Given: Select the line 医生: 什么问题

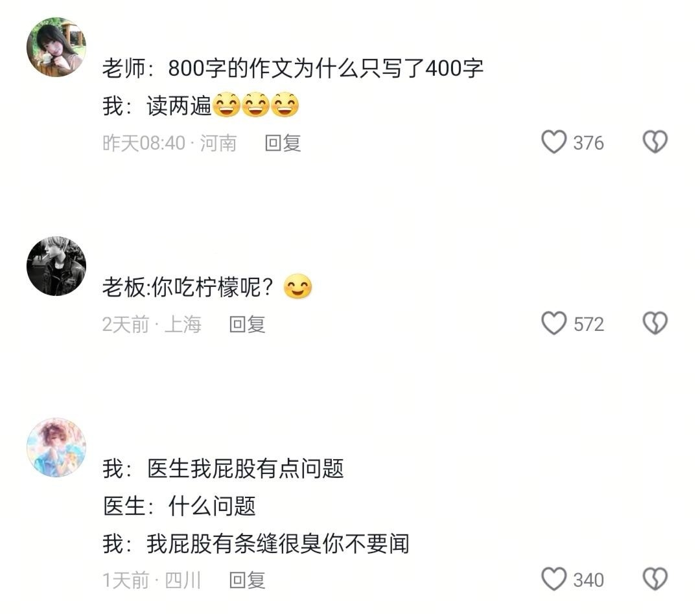Looking at the screenshot, I should 179,506.
